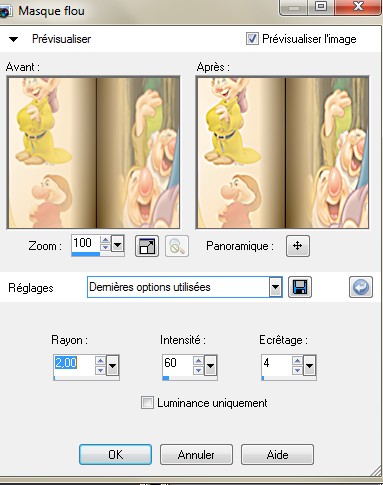Collapse the Prévisualiser section triangle
The width and height of the screenshot is (383, 485).
point(13,39)
